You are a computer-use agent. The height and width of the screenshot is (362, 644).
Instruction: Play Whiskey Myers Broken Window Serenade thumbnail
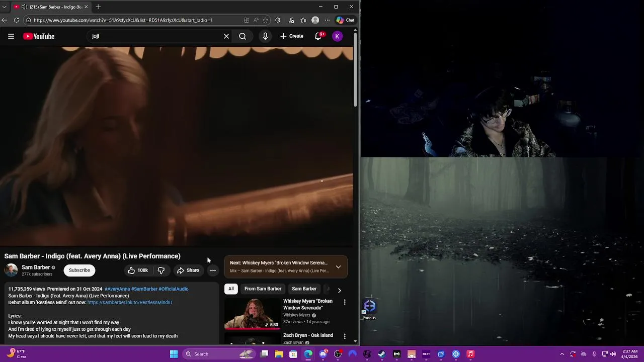pos(252,314)
